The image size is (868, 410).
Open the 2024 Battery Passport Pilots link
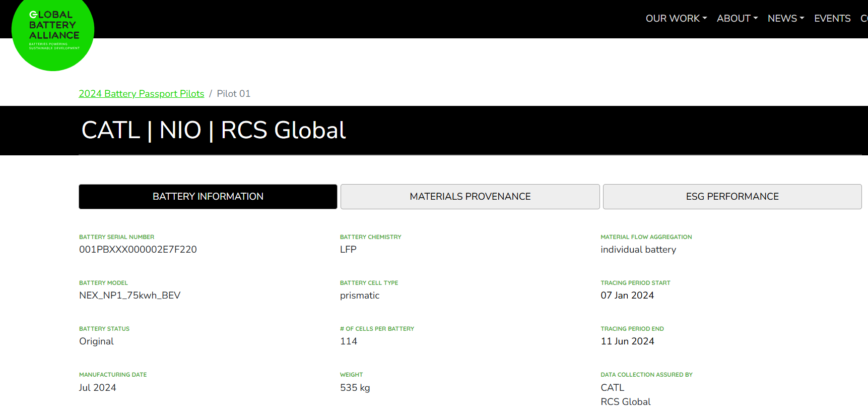142,94
